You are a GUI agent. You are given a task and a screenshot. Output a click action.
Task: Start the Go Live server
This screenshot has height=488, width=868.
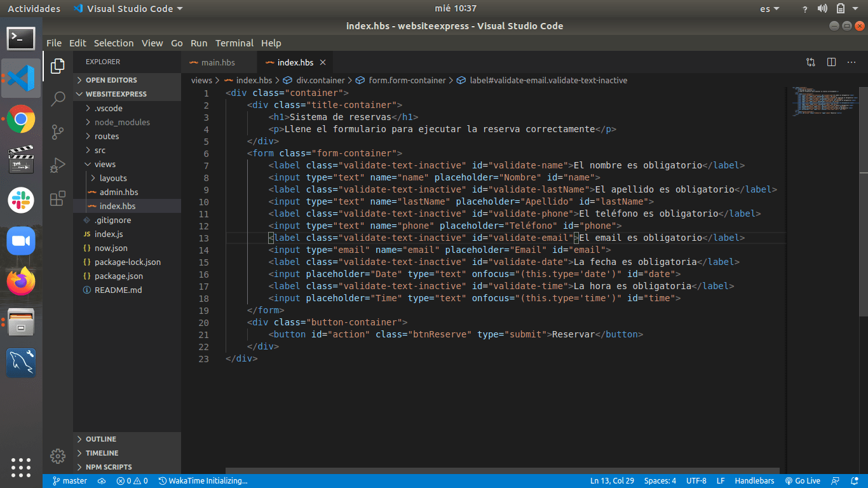(x=803, y=481)
